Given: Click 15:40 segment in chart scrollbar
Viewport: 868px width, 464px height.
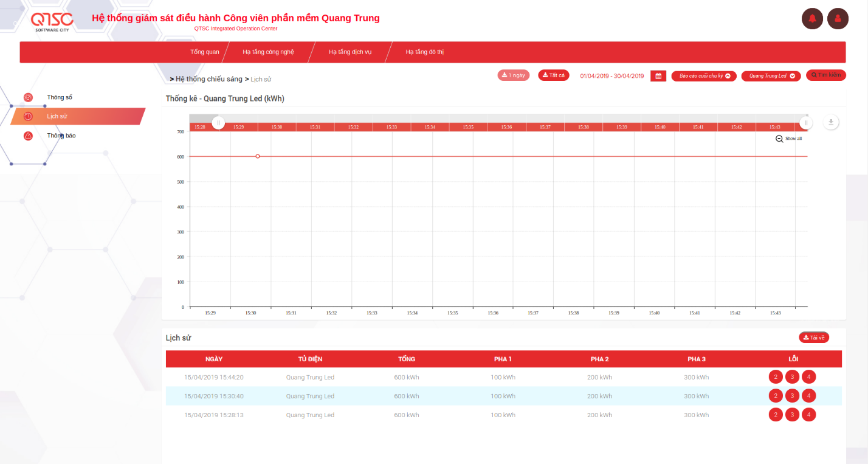Looking at the screenshot, I should point(660,127).
